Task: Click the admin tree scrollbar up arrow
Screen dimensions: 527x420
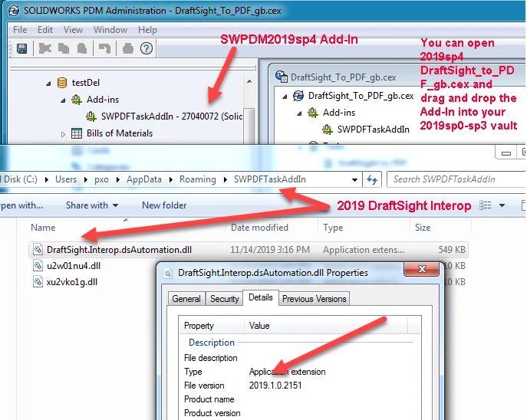Action: coord(249,81)
